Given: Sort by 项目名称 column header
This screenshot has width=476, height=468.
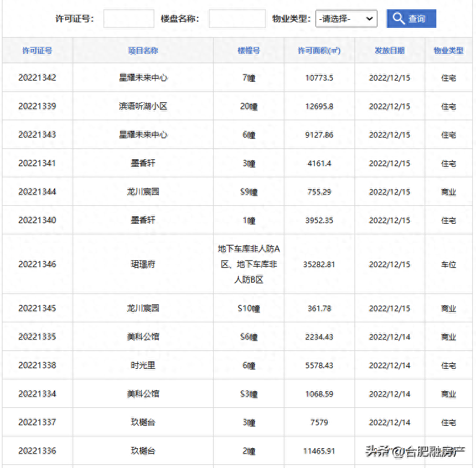Looking at the screenshot, I should [x=143, y=50].
